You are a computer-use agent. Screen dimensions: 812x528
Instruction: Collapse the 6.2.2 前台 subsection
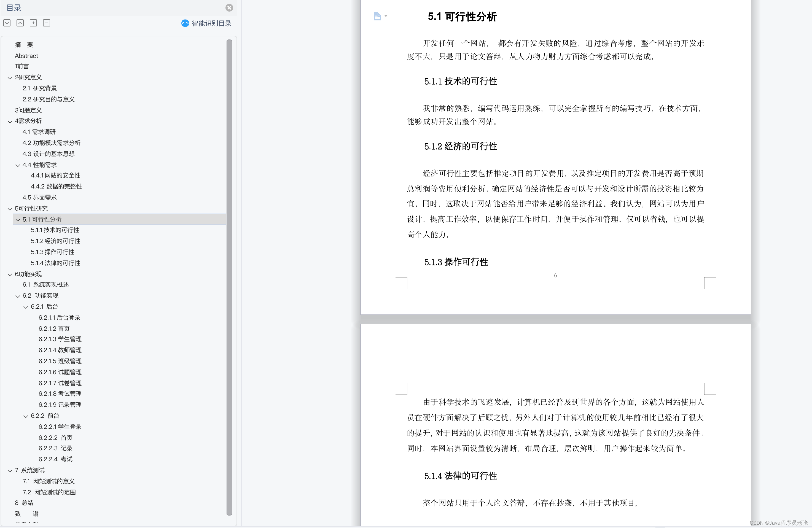[26, 416]
